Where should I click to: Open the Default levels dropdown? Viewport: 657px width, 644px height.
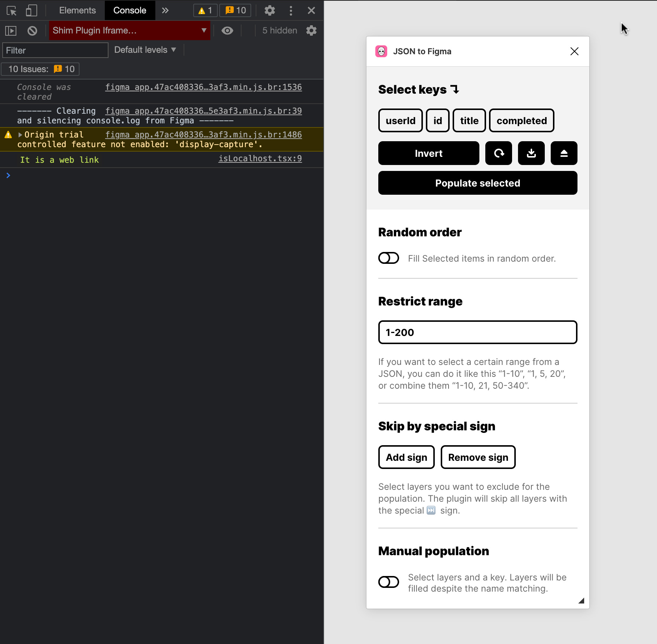pos(145,49)
